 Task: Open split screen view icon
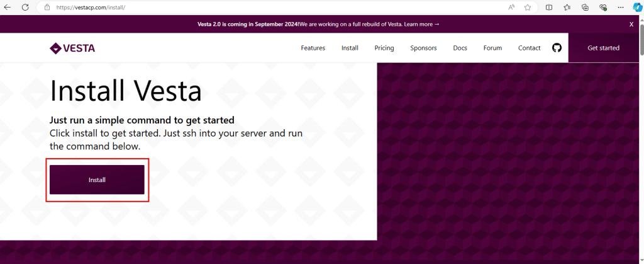549,8
